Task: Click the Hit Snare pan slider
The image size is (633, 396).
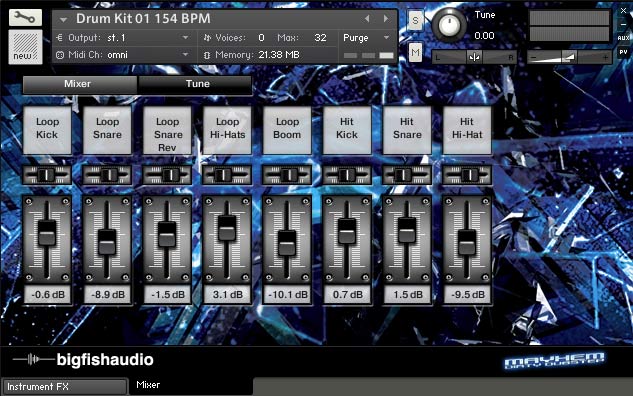Action: [407, 175]
